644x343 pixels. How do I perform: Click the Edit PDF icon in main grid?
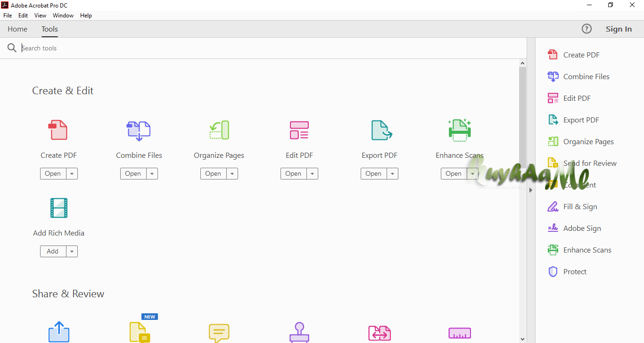[299, 130]
